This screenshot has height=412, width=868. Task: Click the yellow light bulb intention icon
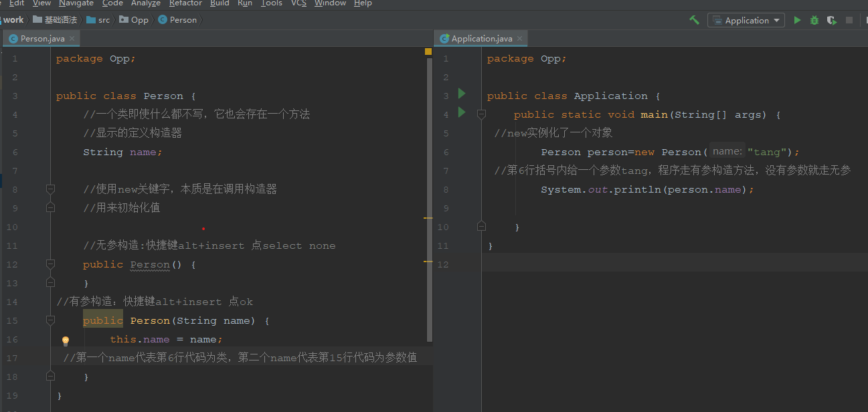tap(66, 341)
